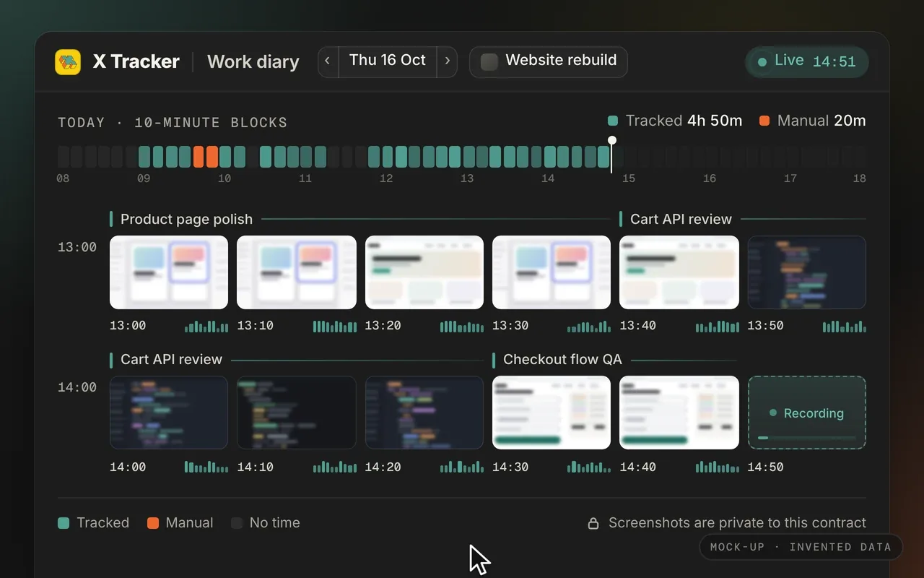This screenshot has height=578, width=924.
Task: Click the Live 14:51 status pill
Action: pos(807,61)
